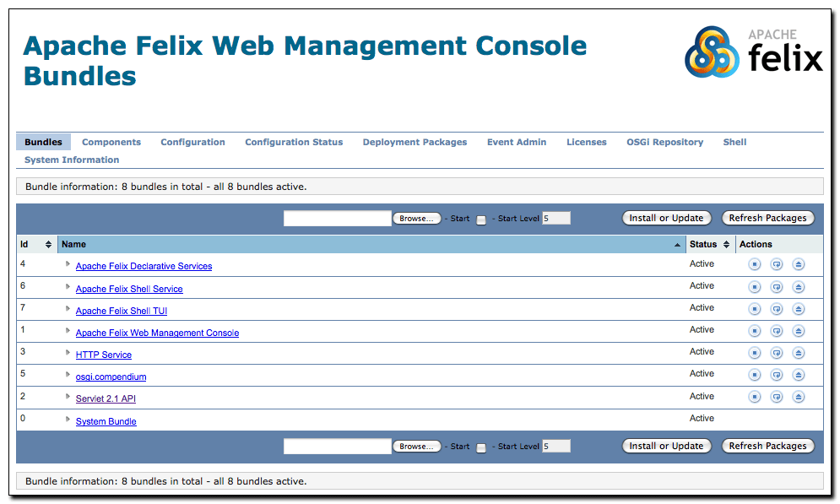
Task: Expand Apache Felix Shell Service details
Action: 68,286
